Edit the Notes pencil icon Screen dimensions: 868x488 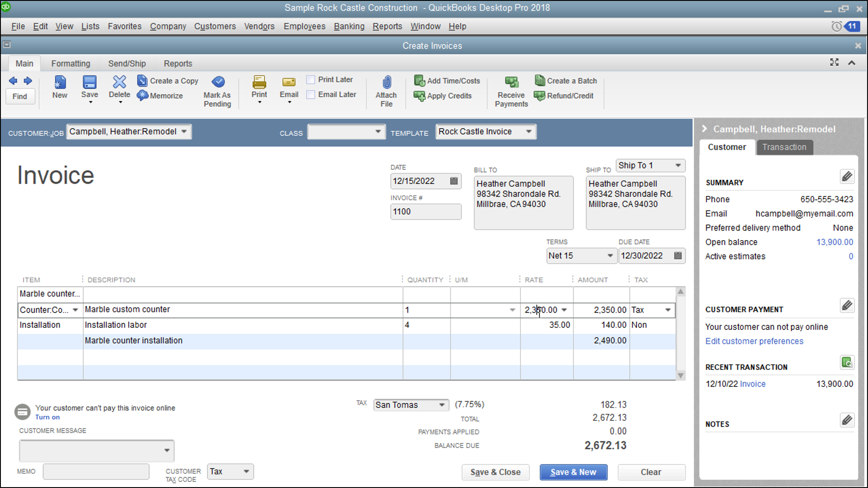pyautogui.click(x=847, y=420)
